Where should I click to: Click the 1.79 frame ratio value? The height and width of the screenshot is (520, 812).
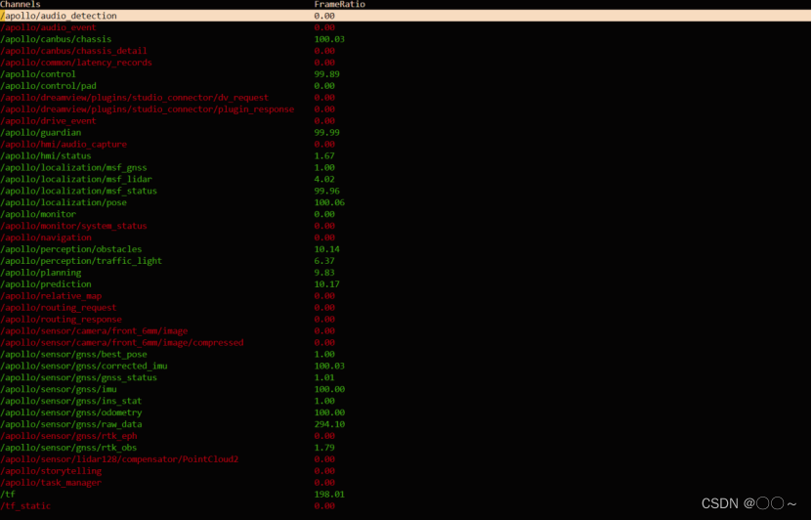(324, 447)
